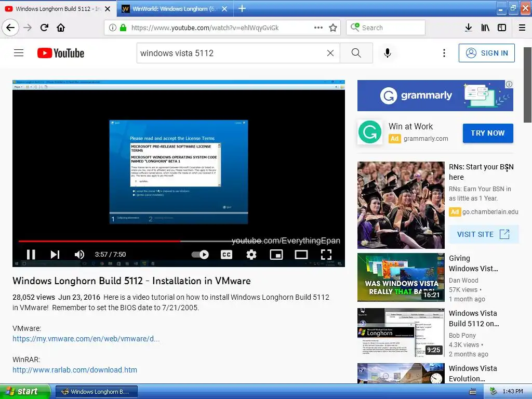Open a new browser tab
The height and width of the screenshot is (399, 532).
(x=242, y=8)
